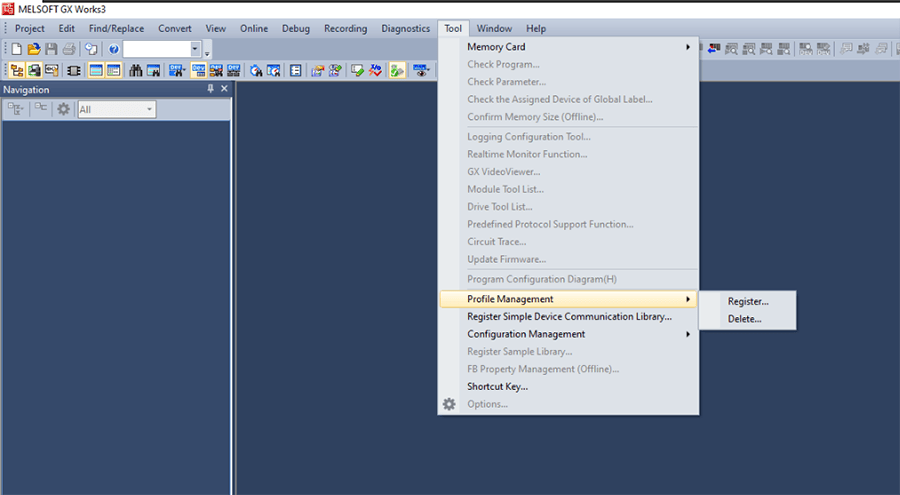This screenshot has width=900, height=495.
Task: Click the clock and document icon beside the printer
Action: [x=91, y=49]
